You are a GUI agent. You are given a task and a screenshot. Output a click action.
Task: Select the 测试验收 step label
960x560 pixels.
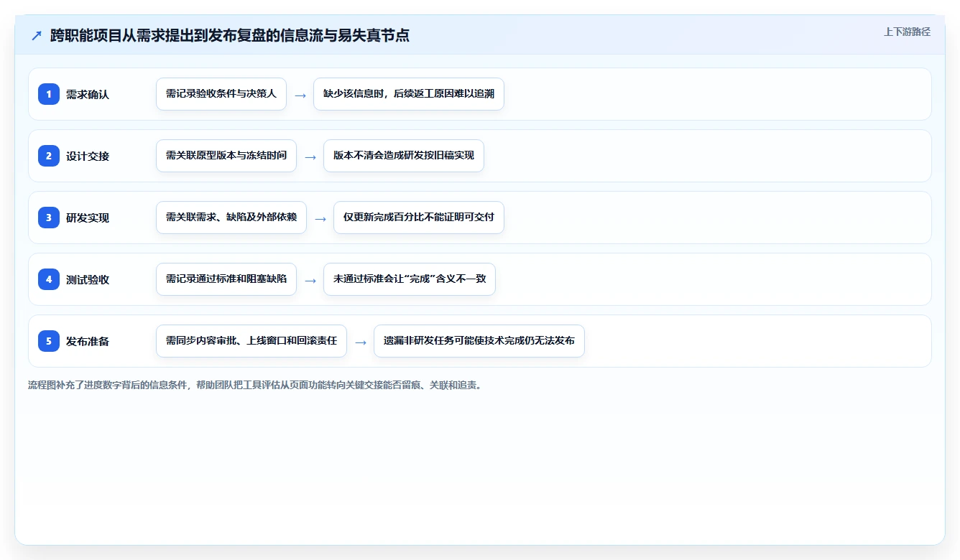pyautogui.click(x=88, y=279)
